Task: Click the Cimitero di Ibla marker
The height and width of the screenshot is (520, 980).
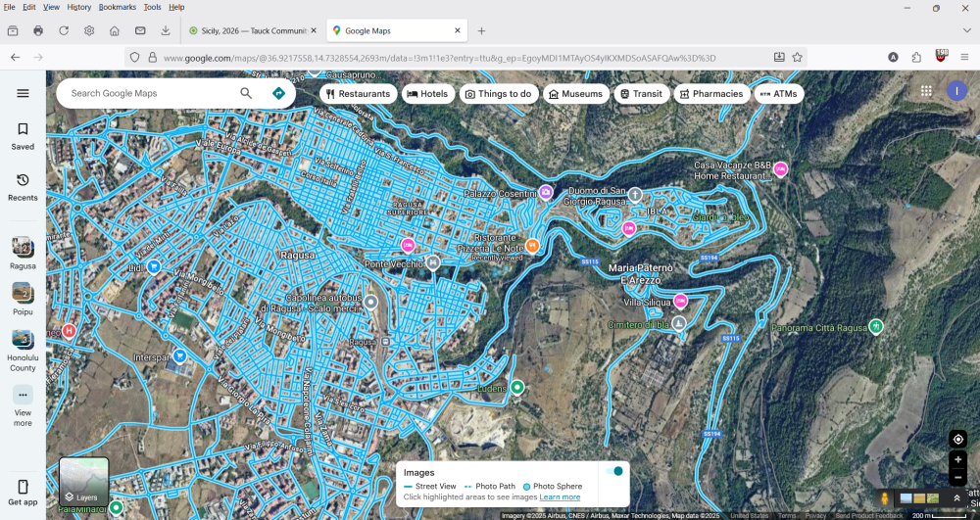Action: click(x=679, y=323)
